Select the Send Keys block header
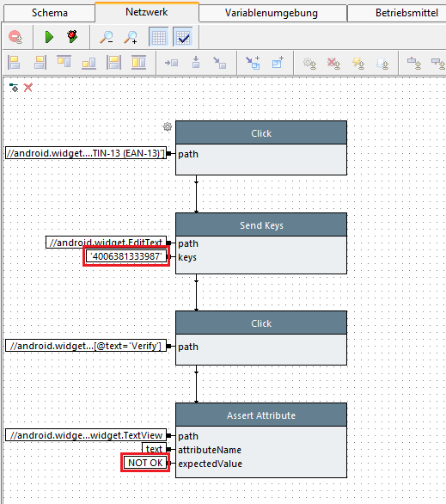The height and width of the screenshot is (504, 446). point(261,225)
